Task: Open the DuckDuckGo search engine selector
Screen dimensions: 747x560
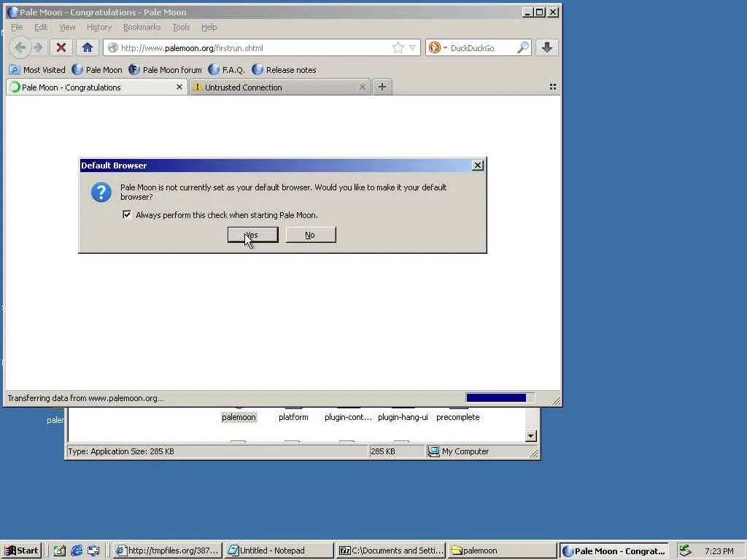Action: (438, 47)
